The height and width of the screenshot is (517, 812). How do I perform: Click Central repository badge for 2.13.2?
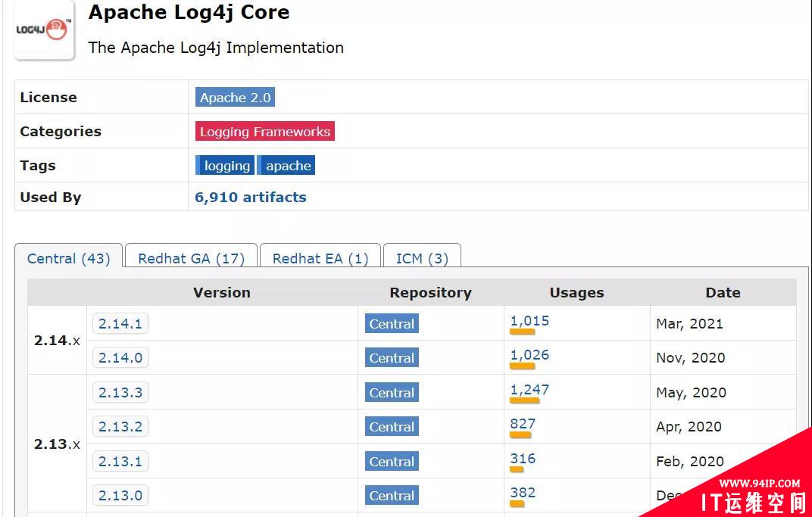pos(392,426)
